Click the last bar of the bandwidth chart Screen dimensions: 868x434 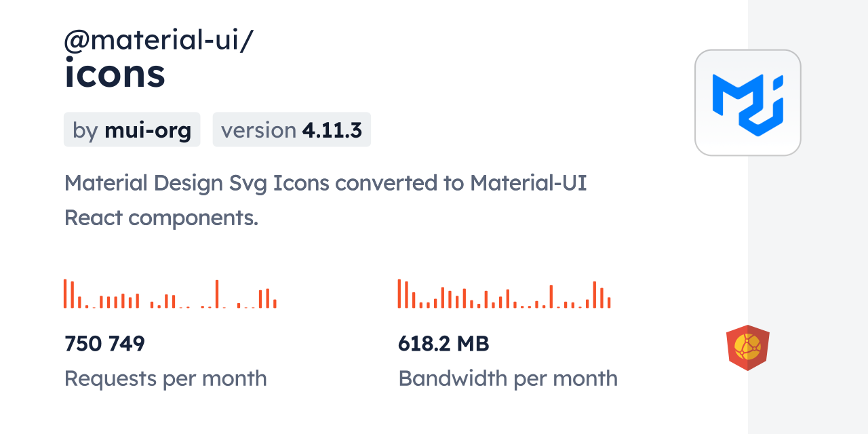(609, 302)
